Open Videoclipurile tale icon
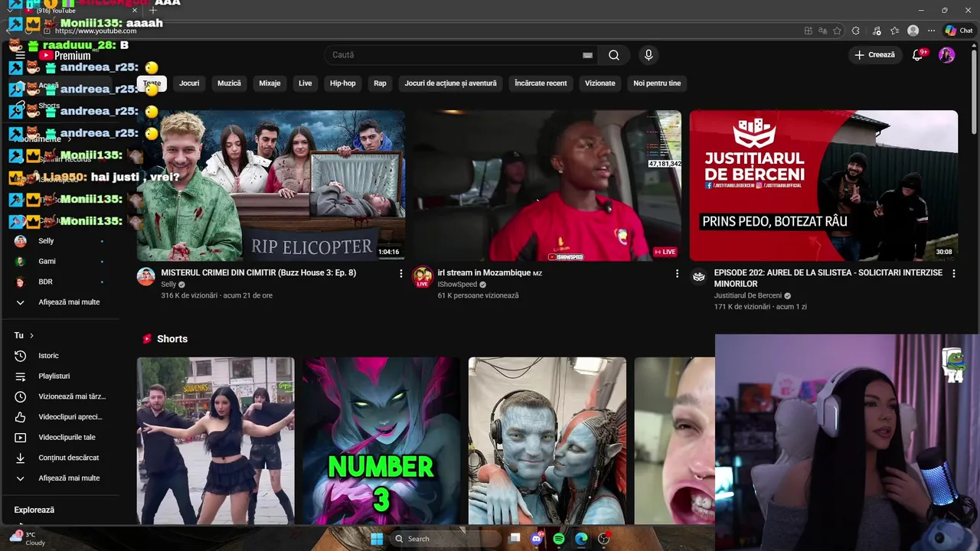This screenshot has width=980, height=551. click(21, 438)
